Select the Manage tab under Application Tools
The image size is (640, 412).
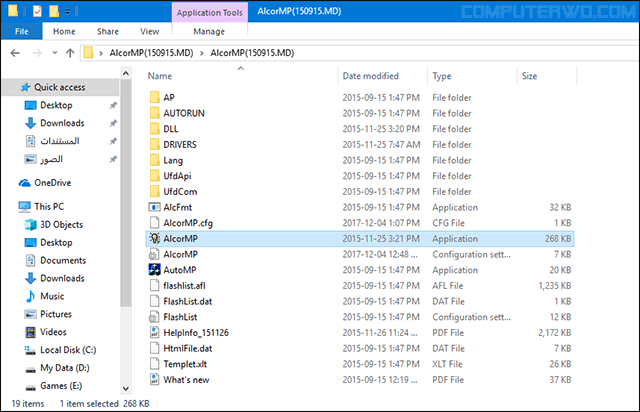click(x=209, y=31)
